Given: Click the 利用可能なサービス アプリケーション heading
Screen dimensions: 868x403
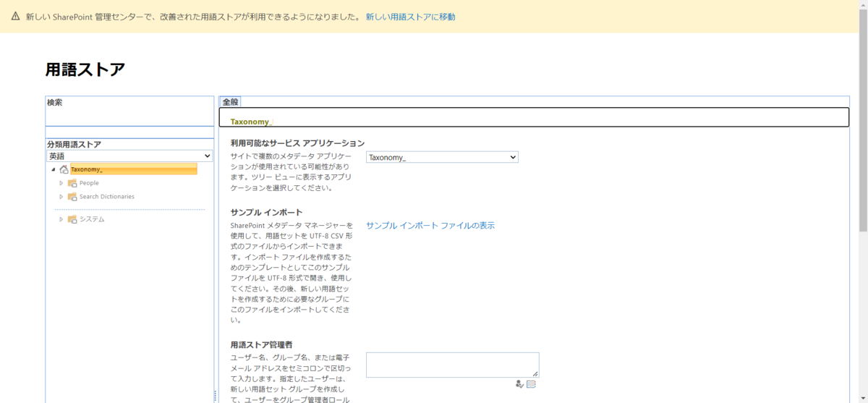Looking at the screenshot, I should (297, 143).
